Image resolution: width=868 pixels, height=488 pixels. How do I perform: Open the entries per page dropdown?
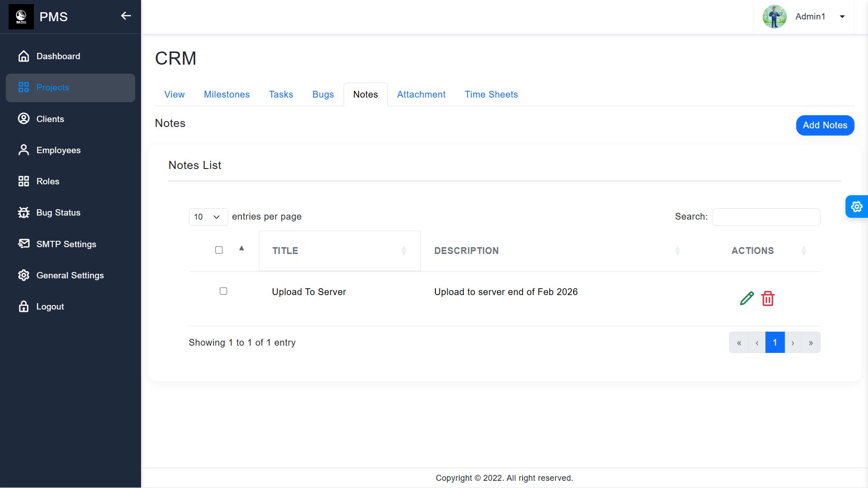pos(208,217)
